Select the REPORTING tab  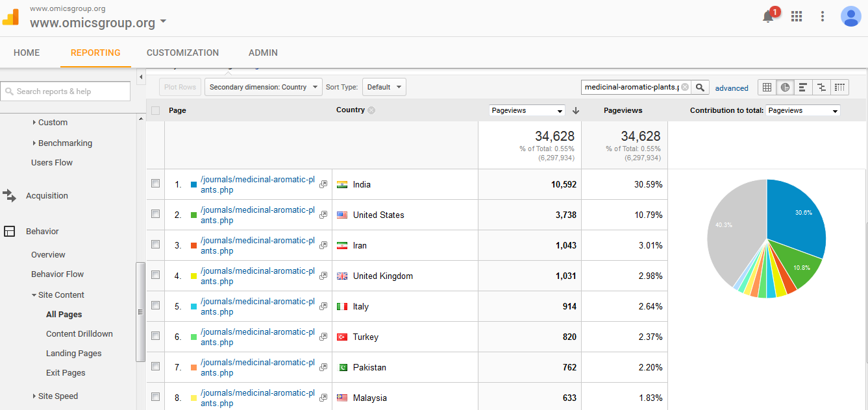coord(95,53)
